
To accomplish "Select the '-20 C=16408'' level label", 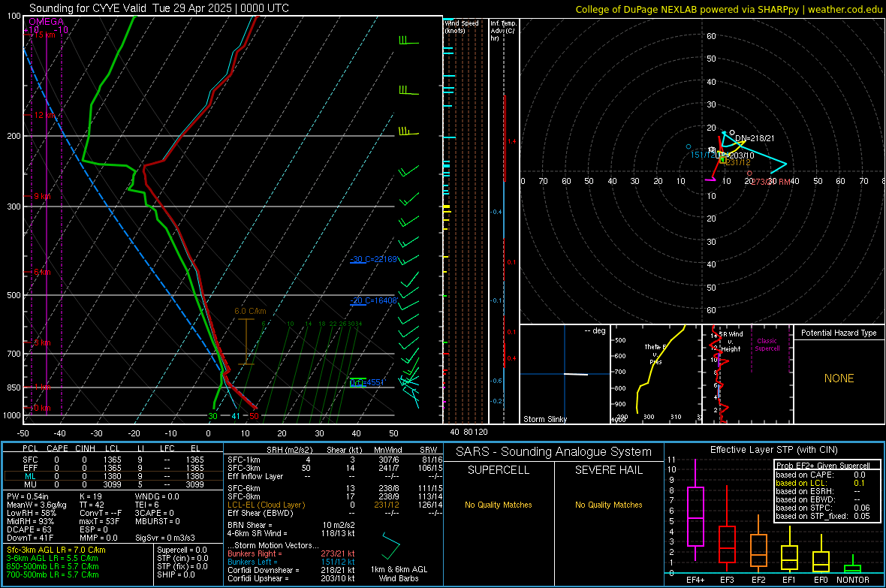I will (373, 301).
